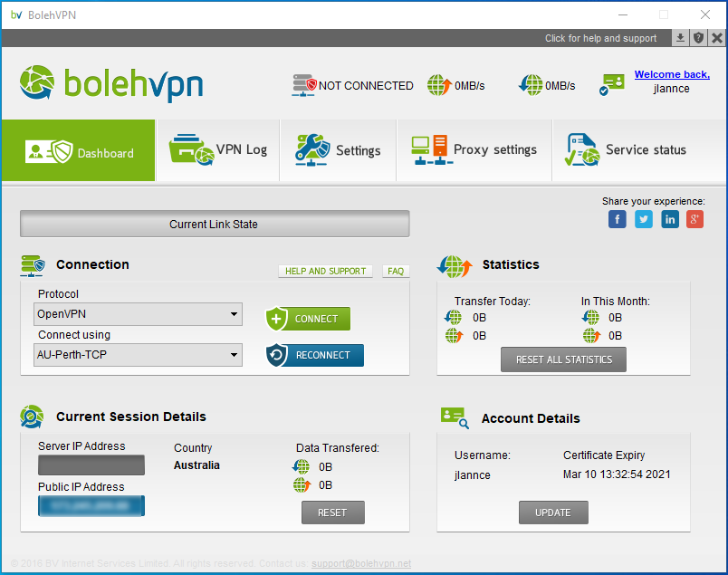Click the Connection section server icon
The width and height of the screenshot is (728, 575).
click(33, 265)
